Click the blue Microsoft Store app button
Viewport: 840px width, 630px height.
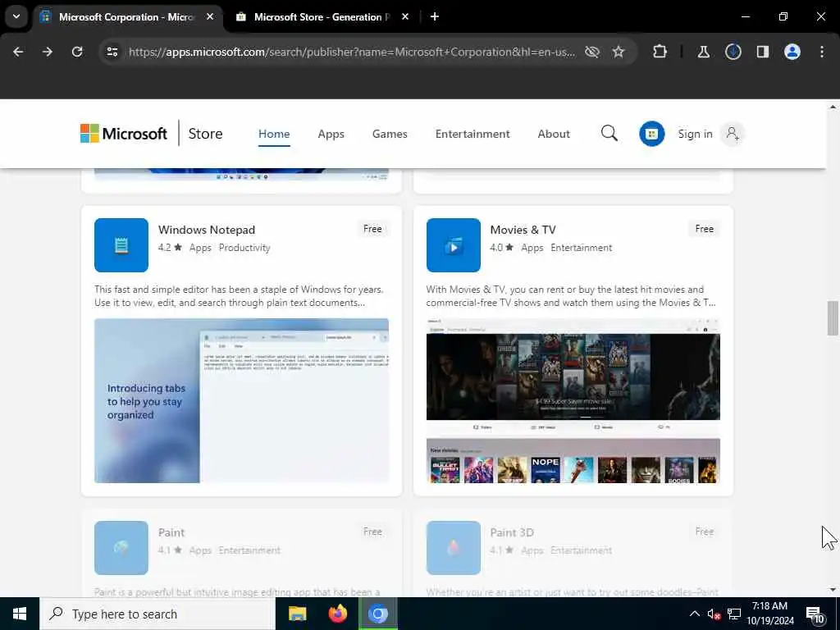click(x=651, y=134)
